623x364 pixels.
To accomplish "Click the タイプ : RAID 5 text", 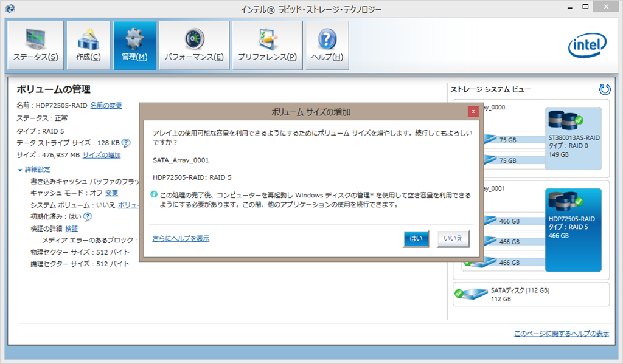I will click(x=40, y=131).
